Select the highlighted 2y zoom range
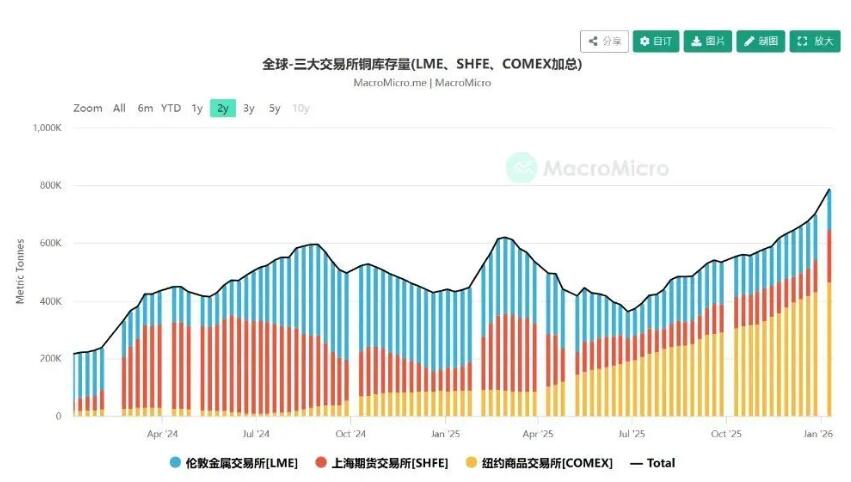This screenshot has width=851, height=482. (222, 108)
